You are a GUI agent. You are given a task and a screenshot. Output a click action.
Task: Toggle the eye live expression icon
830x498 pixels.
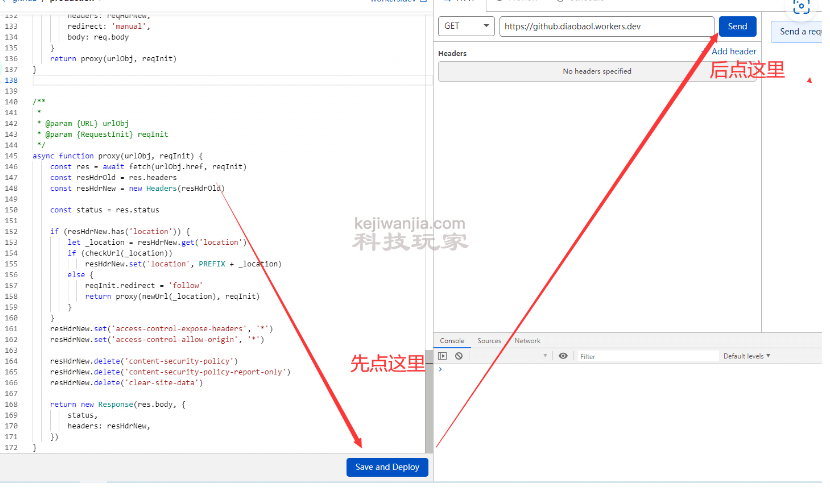tap(563, 356)
